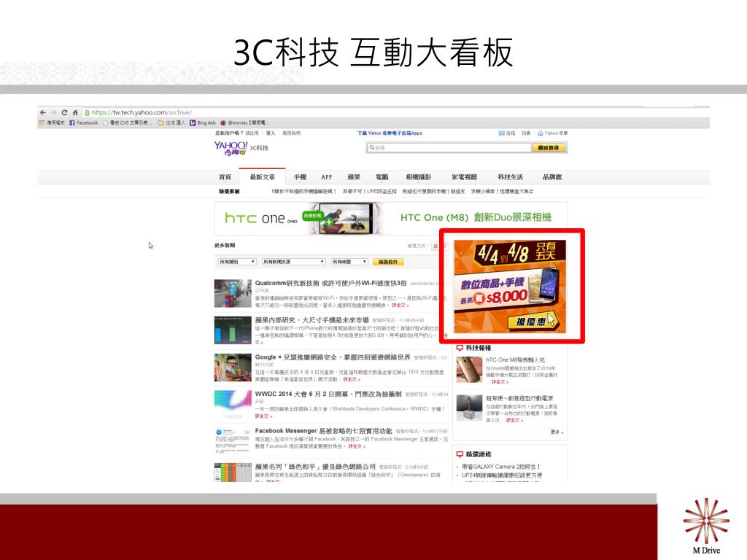Open the 家電視聽 tab
The image size is (747, 560).
(464, 177)
